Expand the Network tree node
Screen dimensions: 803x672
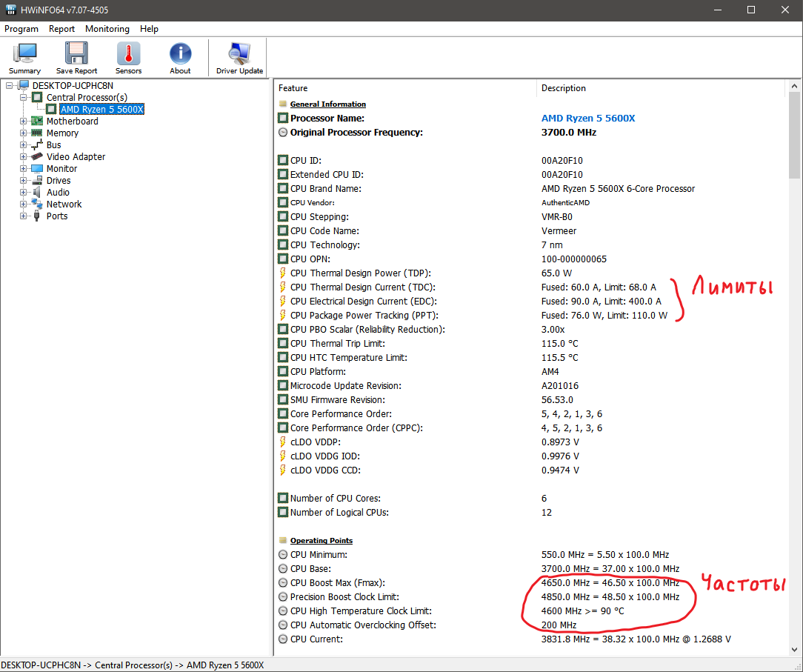[23, 204]
